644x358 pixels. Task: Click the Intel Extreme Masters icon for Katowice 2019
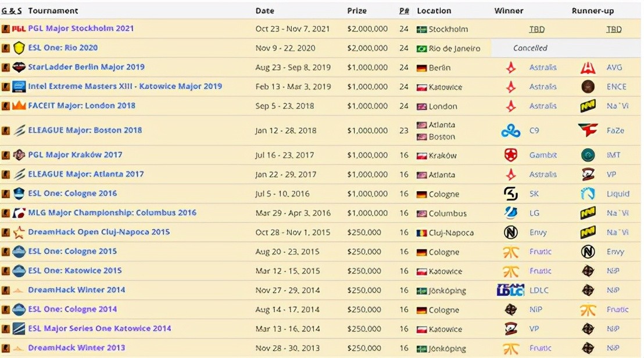[19, 87]
